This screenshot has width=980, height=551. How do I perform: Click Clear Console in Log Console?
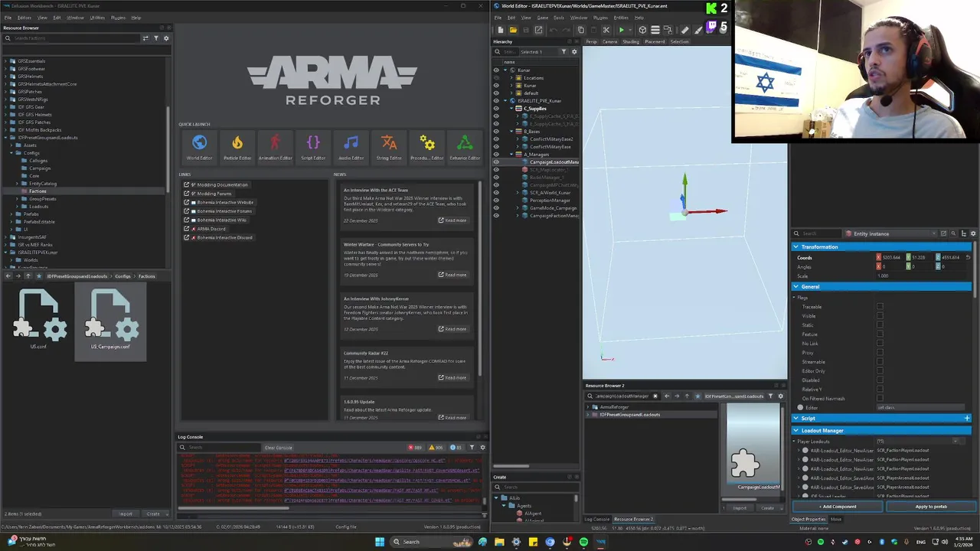coord(278,448)
